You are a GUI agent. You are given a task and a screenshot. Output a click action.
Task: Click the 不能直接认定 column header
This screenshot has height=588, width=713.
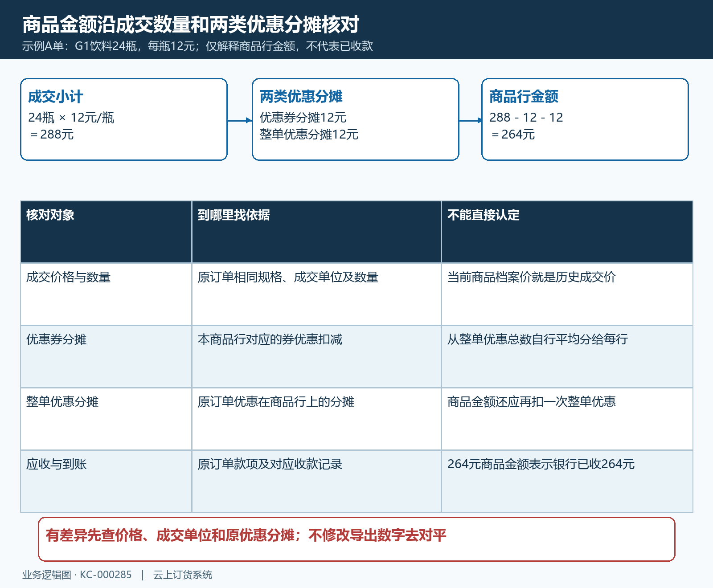point(567,232)
